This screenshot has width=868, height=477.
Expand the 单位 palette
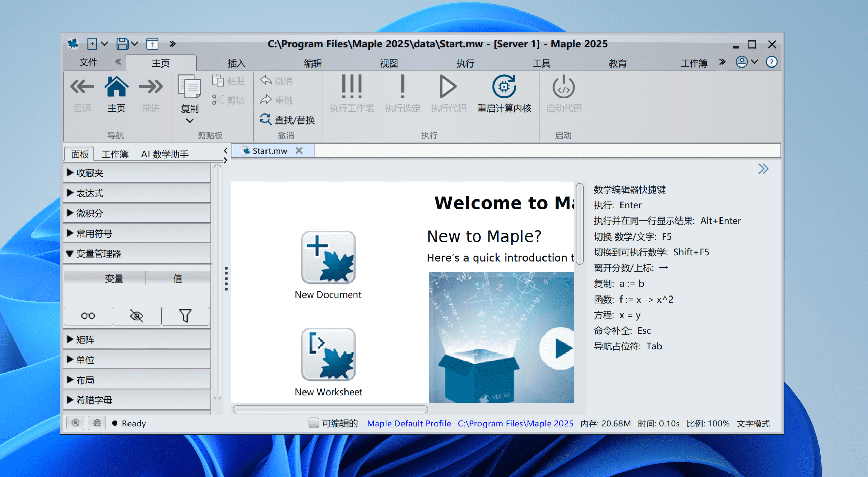pos(137,360)
